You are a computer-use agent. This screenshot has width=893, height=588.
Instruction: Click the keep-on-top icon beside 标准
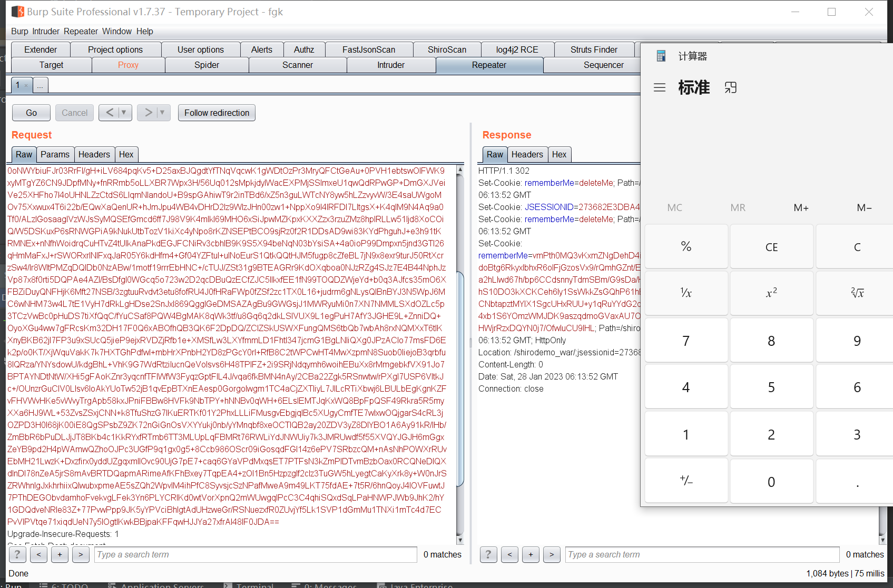tap(730, 87)
